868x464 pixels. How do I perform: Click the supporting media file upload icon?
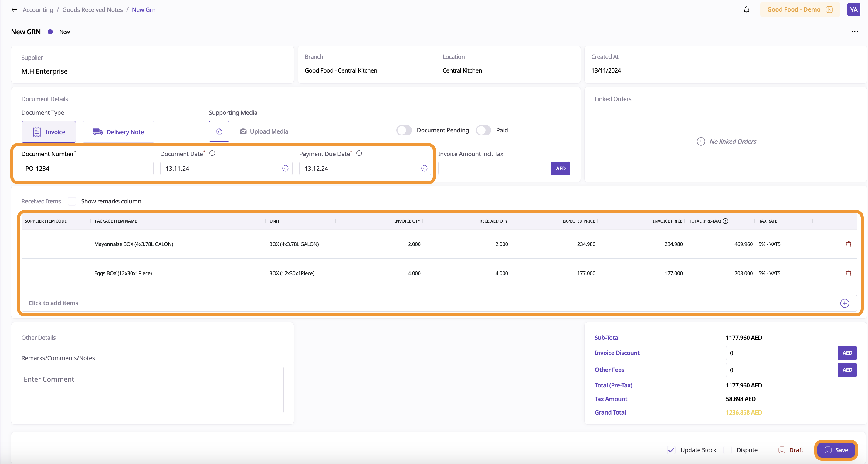[x=219, y=131]
